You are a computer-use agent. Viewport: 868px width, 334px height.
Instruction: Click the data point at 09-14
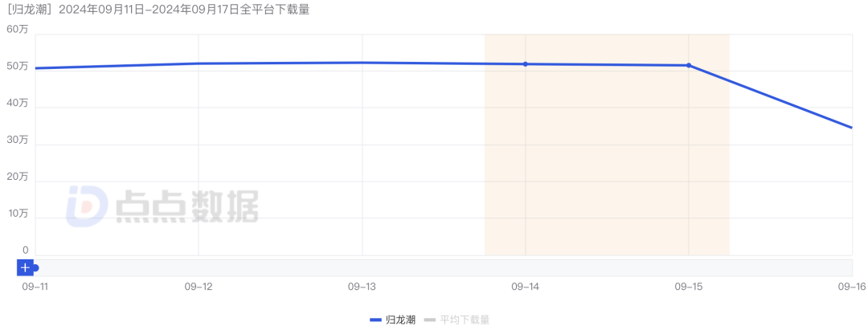coord(526,64)
